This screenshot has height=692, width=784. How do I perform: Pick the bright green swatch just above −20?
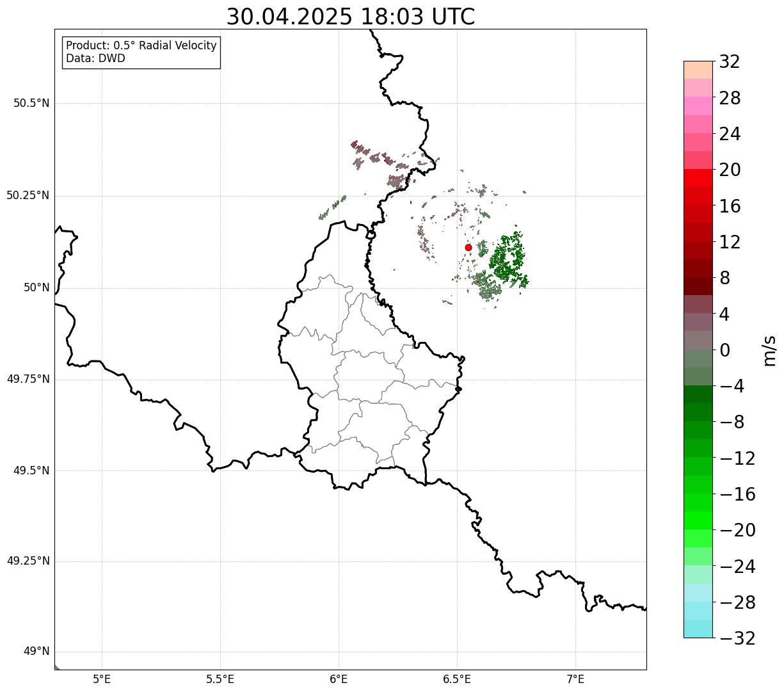(698, 520)
